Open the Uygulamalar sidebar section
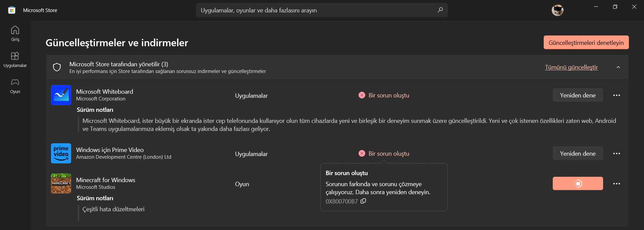Image resolution: width=644 pixels, height=230 pixels. (x=15, y=60)
